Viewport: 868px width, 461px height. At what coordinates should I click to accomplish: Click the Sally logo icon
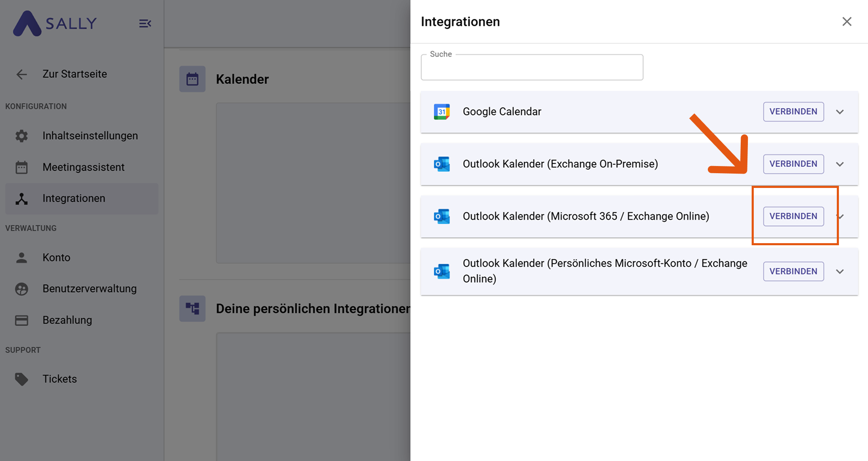(x=27, y=24)
